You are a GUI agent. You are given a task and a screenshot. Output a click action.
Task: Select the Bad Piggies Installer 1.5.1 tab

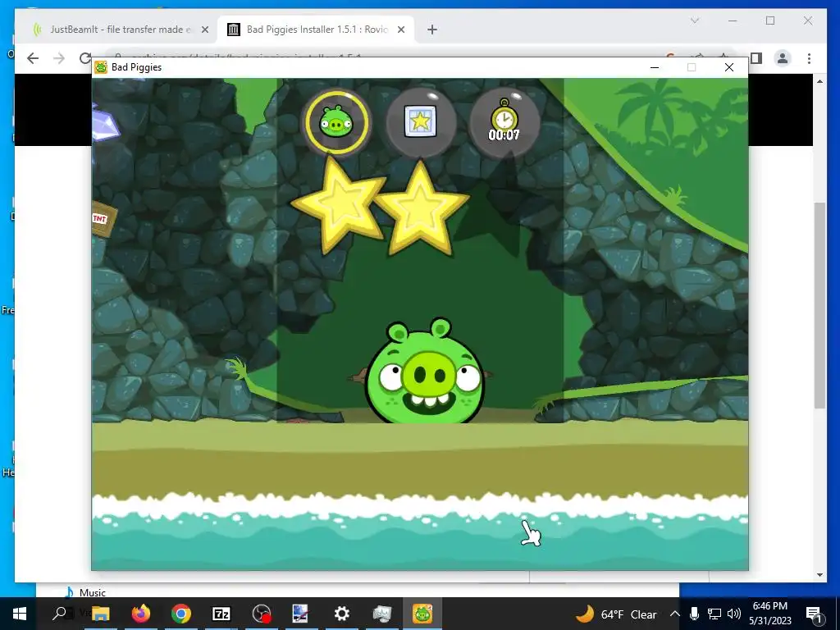pos(317,29)
